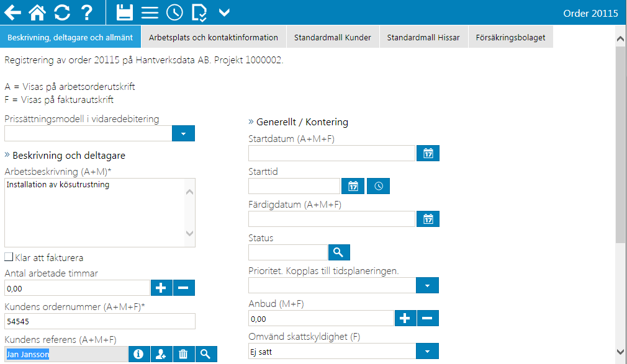Click the Antal arbetade timmar field
627x364 pixels.
(77, 288)
